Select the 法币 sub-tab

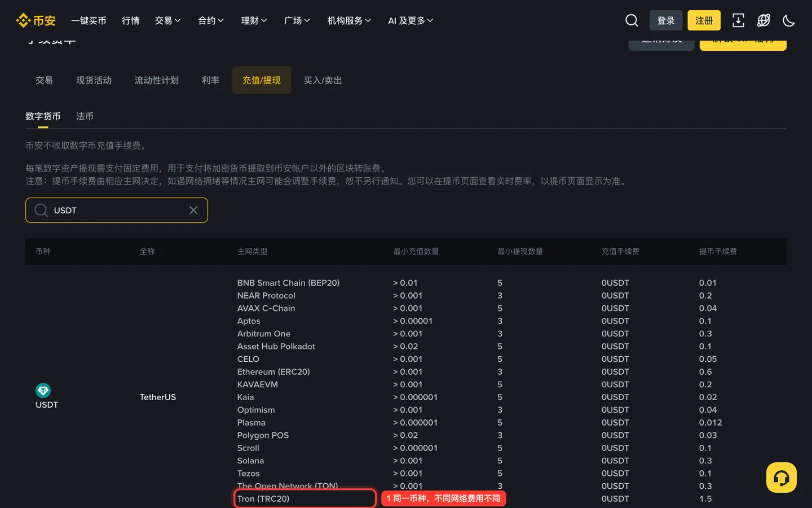pos(85,116)
